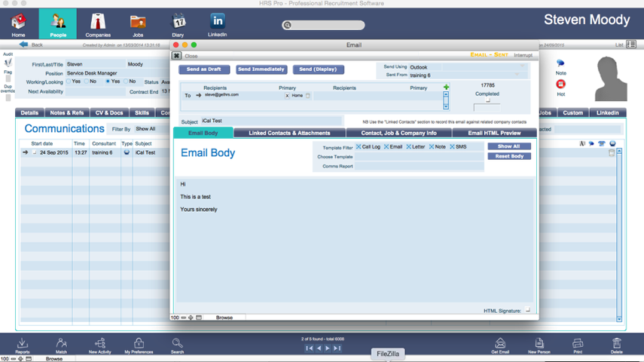Click the telephone icon above communications list

(x=602, y=143)
